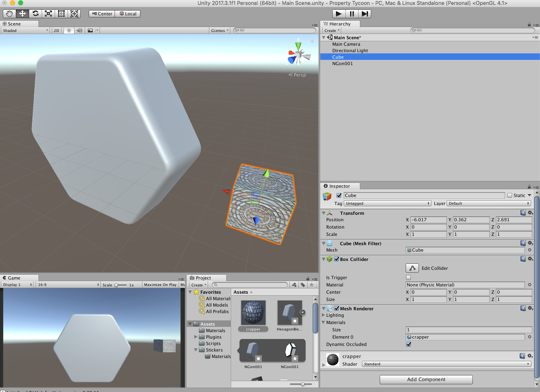Step forward one frame
The width and height of the screenshot is (540, 392).
click(365, 14)
